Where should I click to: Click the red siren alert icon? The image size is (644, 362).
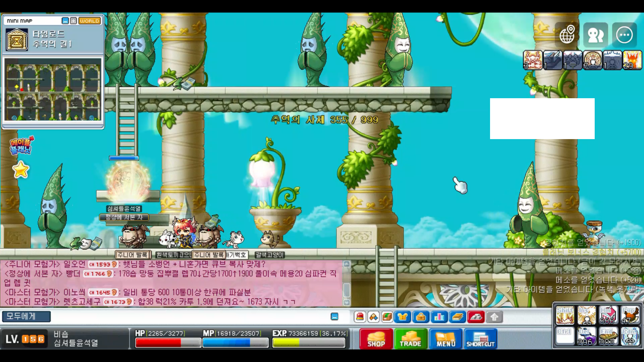360,317
